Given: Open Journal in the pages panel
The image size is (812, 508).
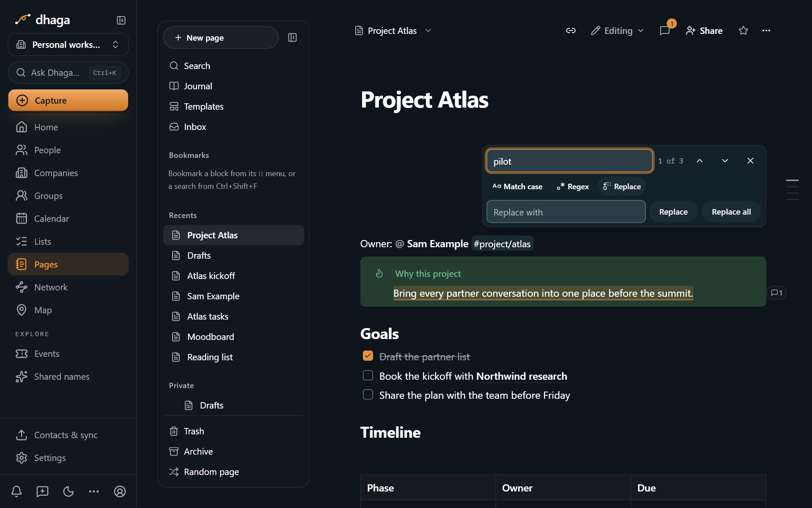Looking at the screenshot, I should coord(233,86).
